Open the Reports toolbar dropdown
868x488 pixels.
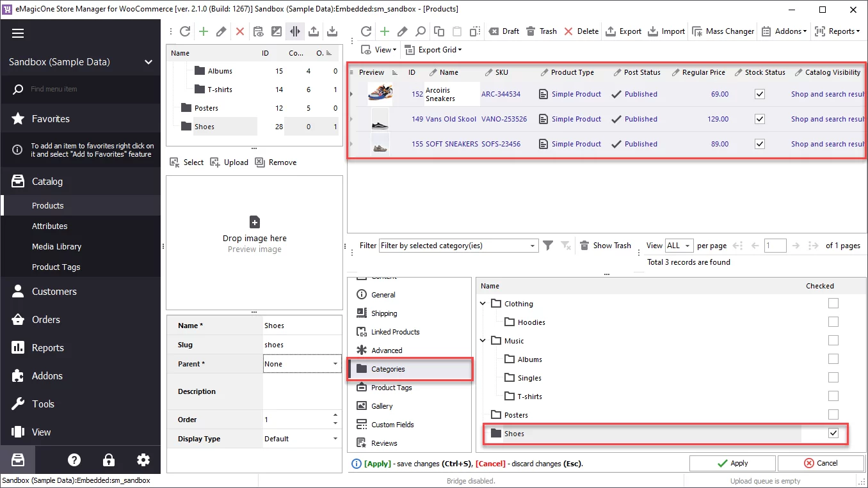tap(837, 31)
